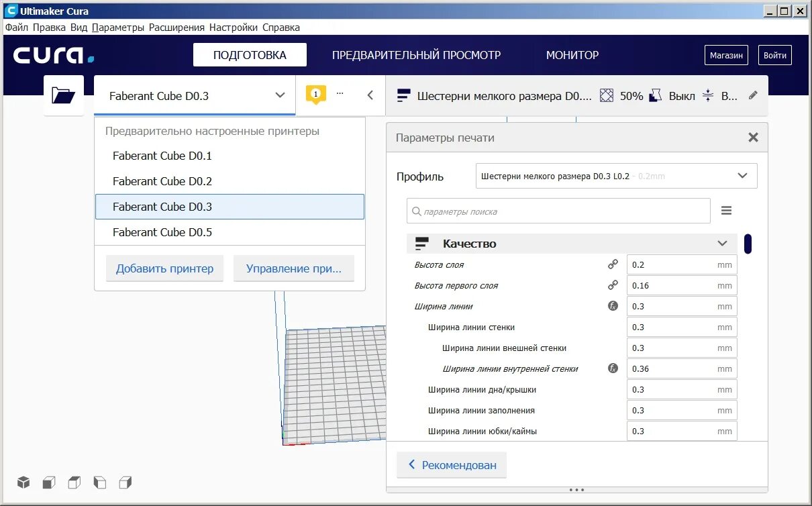
Task: Click the magnifier icon in the settings search
Action: (417, 211)
